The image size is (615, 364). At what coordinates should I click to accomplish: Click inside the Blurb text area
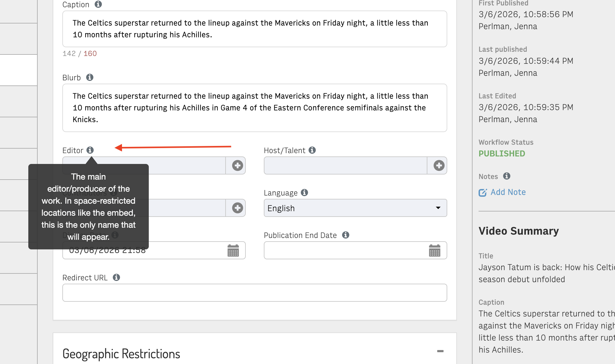(254, 108)
